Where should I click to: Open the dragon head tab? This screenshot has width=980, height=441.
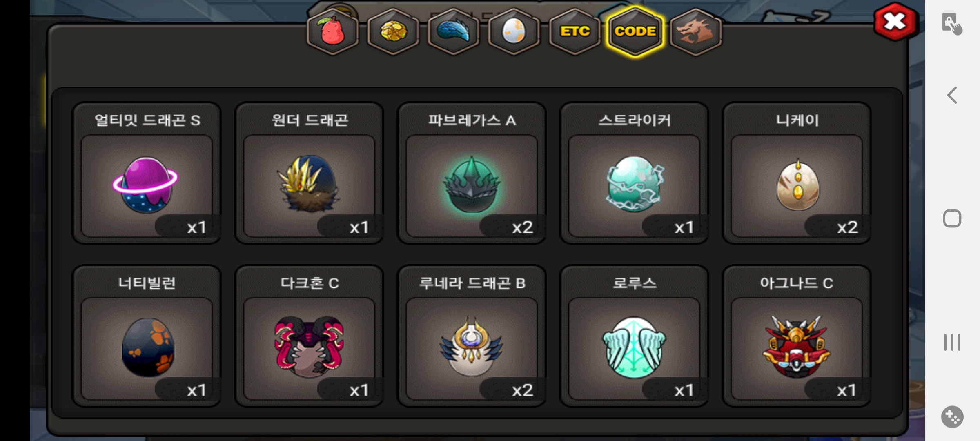tap(696, 31)
